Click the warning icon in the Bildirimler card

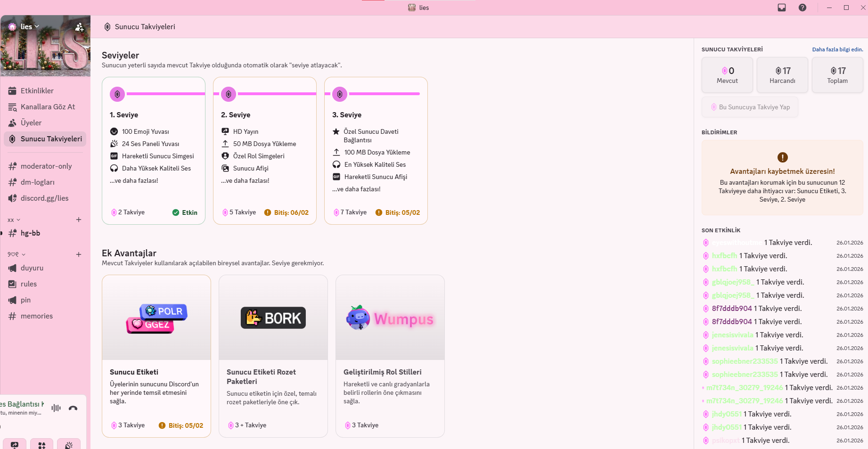(783, 157)
